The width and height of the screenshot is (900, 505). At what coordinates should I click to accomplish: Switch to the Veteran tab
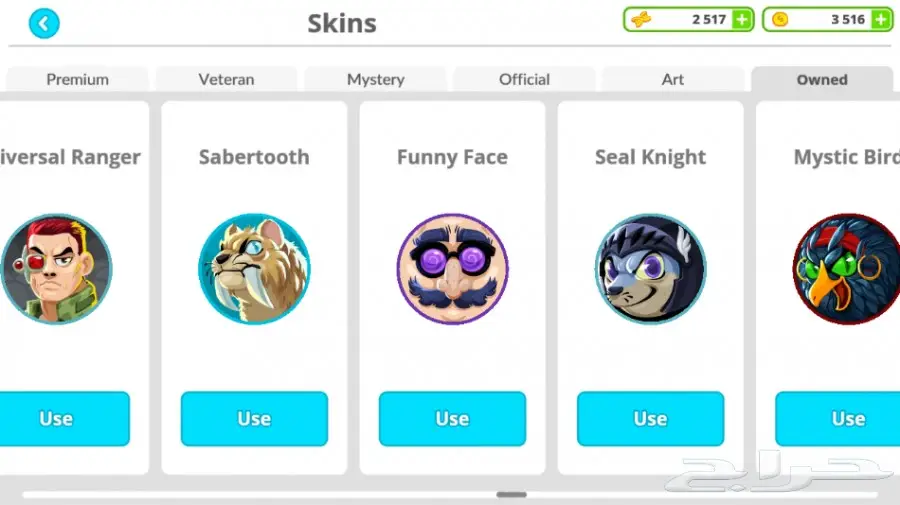pyautogui.click(x=226, y=79)
